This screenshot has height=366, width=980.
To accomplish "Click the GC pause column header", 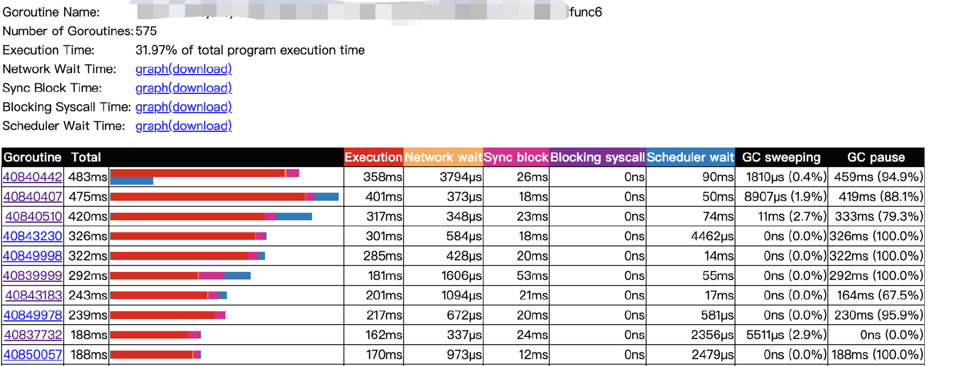I will click(x=876, y=158).
